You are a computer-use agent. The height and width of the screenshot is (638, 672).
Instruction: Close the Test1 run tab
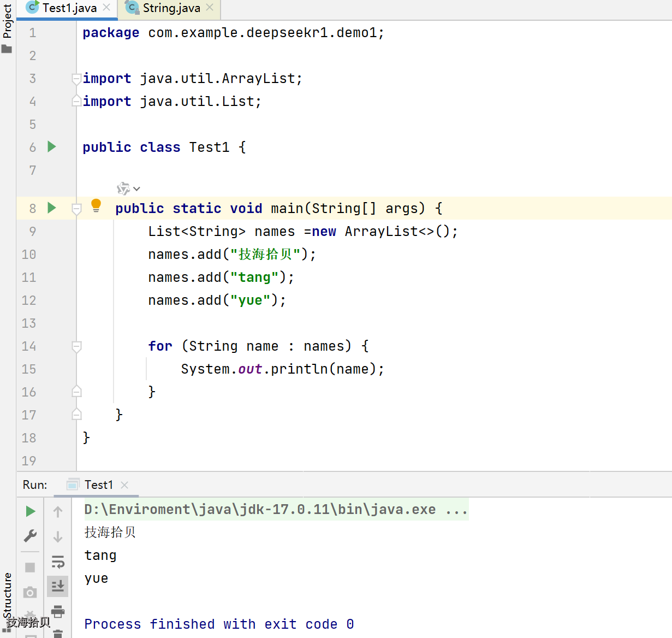[x=124, y=485]
